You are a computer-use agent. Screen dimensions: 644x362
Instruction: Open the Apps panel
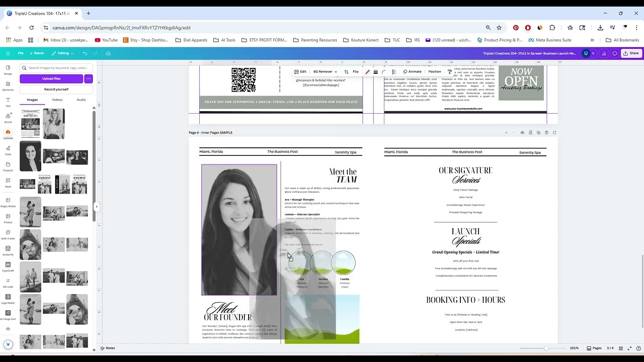click(8, 183)
